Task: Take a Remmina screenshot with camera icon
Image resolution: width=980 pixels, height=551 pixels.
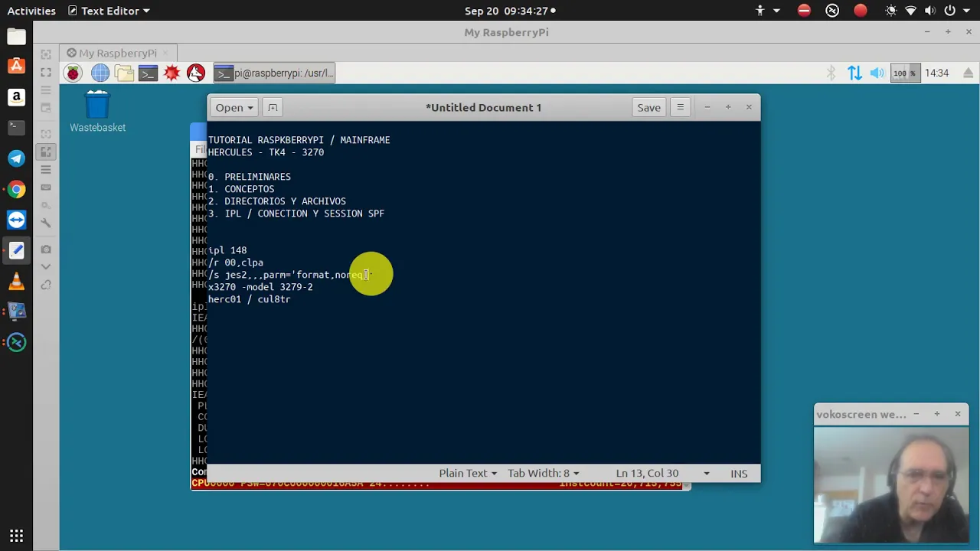Action: [46, 249]
